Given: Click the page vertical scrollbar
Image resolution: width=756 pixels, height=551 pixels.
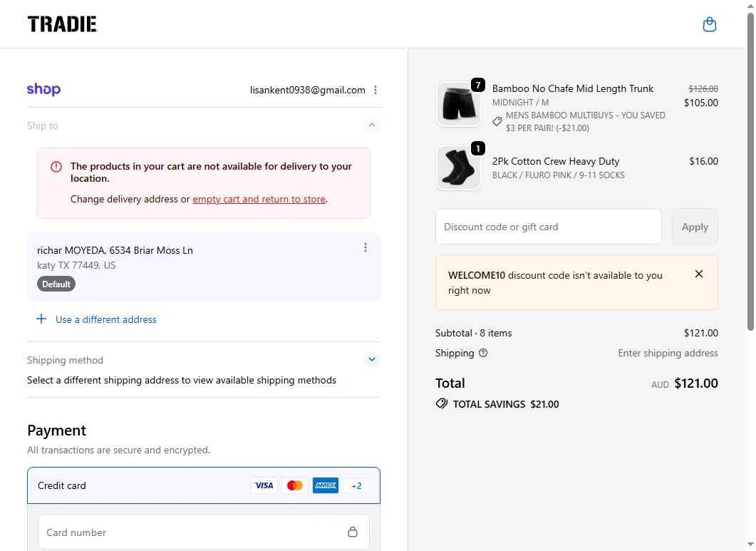Looking at the screenshot, I should 751,171.
